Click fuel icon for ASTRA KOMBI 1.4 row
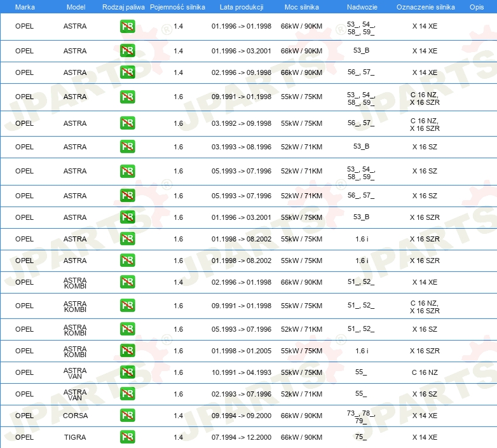 (x=127, y=282)
